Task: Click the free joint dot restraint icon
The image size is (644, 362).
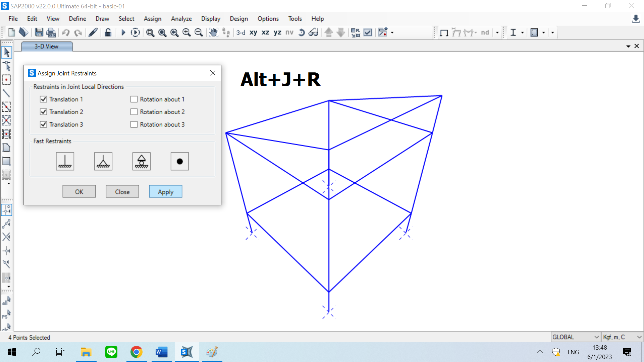Action: pos(179,161)
